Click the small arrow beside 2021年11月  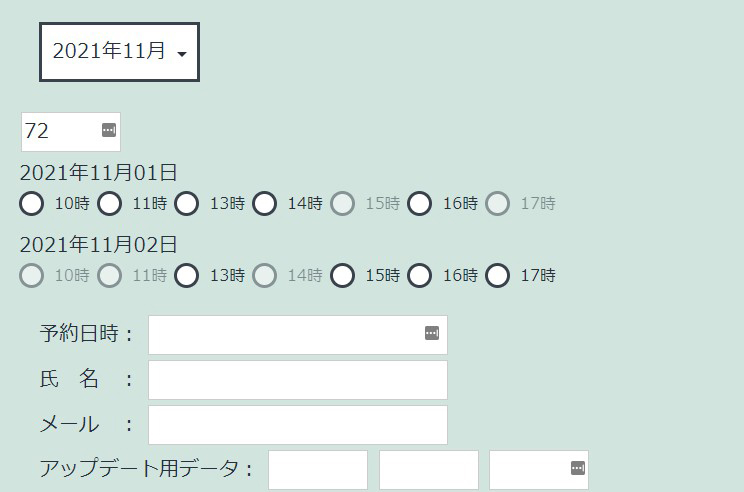pyautogui.click(x=182, y=54)
